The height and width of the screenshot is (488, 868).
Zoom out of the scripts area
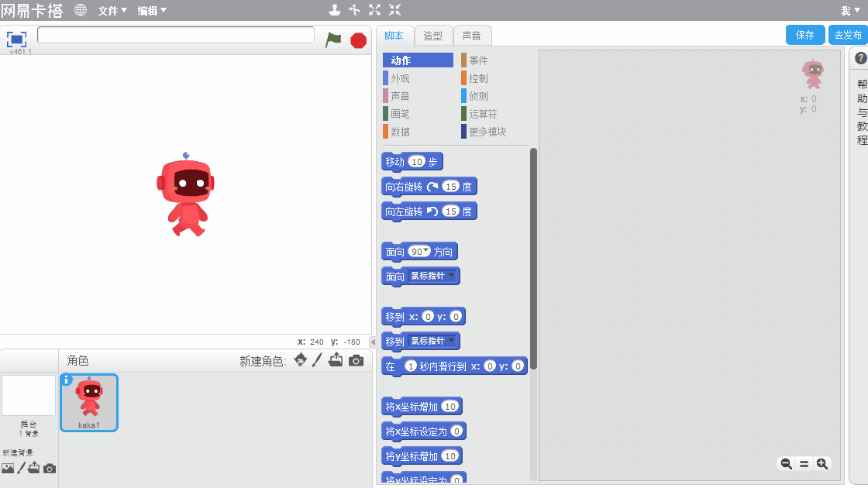[786, 463]
